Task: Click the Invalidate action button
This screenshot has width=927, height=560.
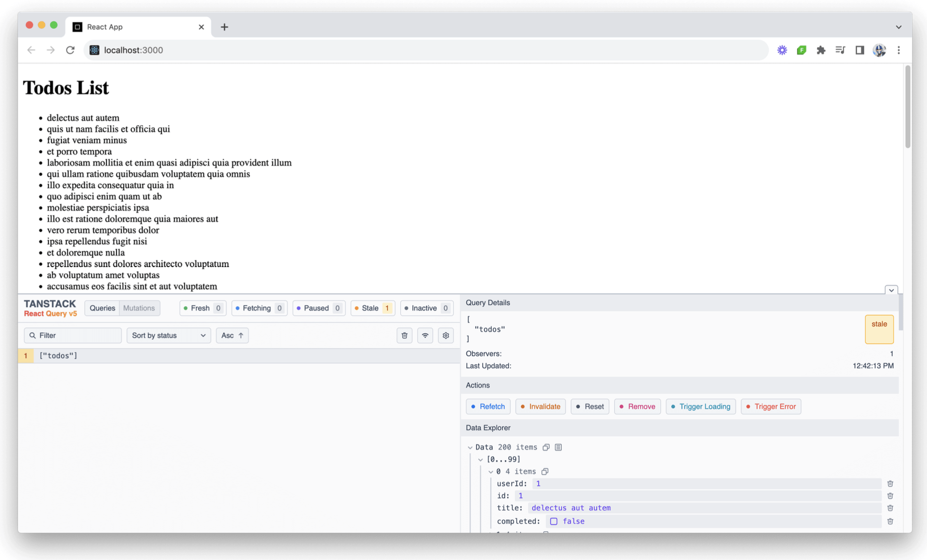Action: (540, 406)
